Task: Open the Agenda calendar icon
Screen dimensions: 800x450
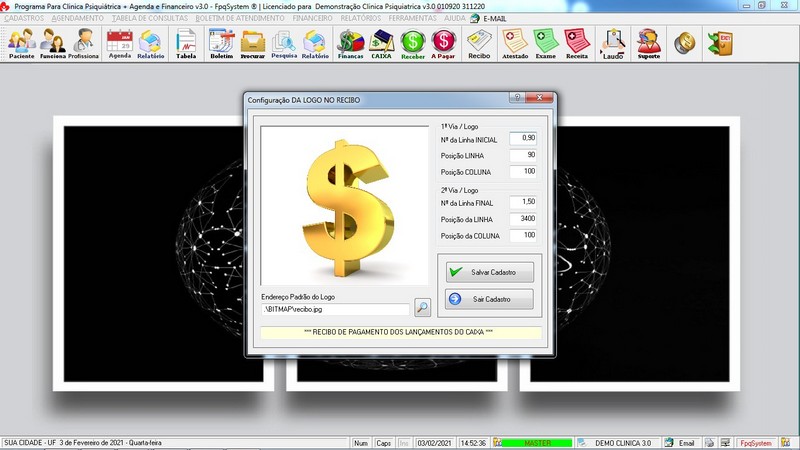Action: (120, 44)
